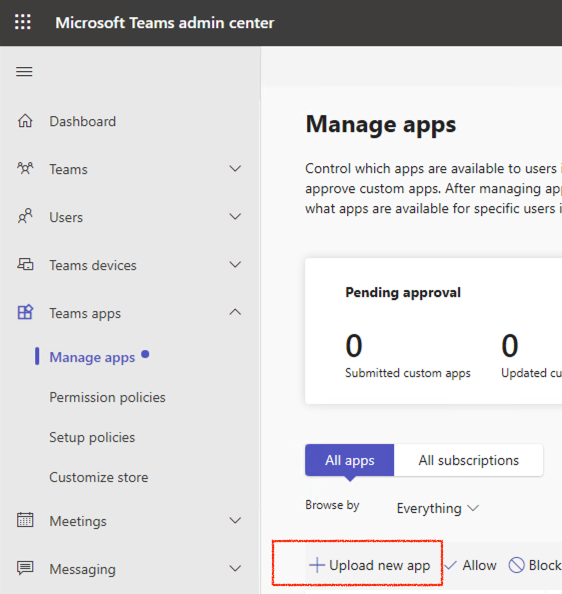The image size is (562, 594).
Task: Click the Allow button
Action: point(470,565)
